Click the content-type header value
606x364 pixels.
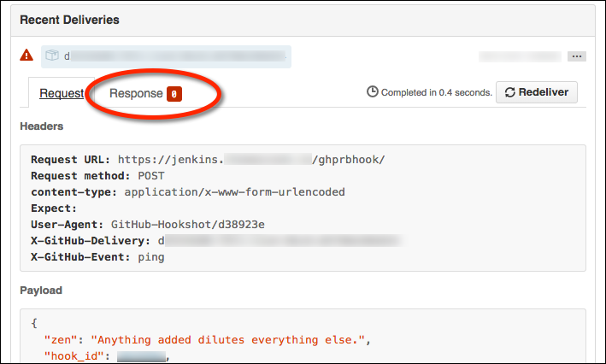point(234,192)
